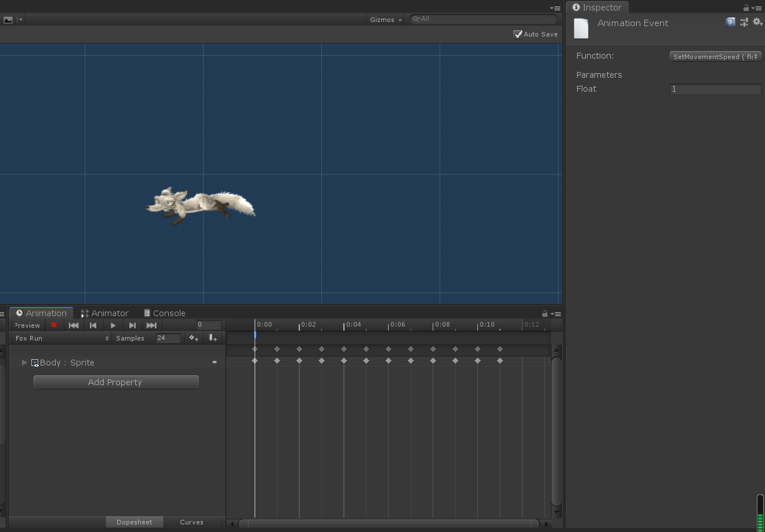Open the Animation window context menu

(x=556, y=314)
